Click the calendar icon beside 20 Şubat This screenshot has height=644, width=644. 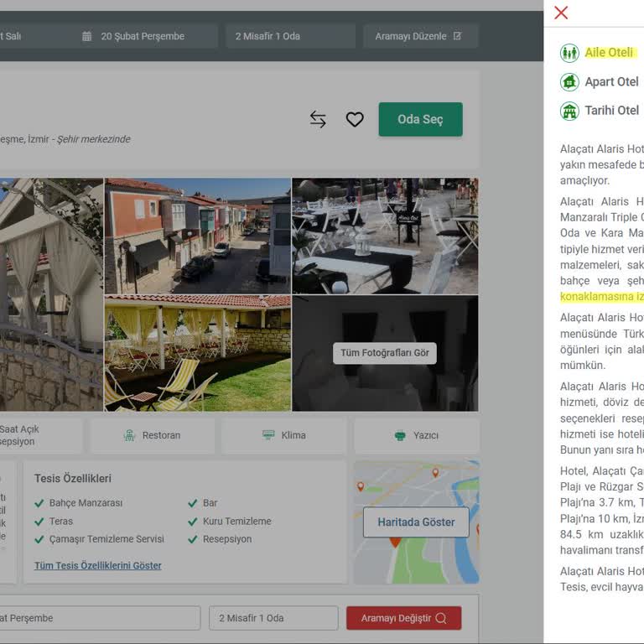coord(86,36)
